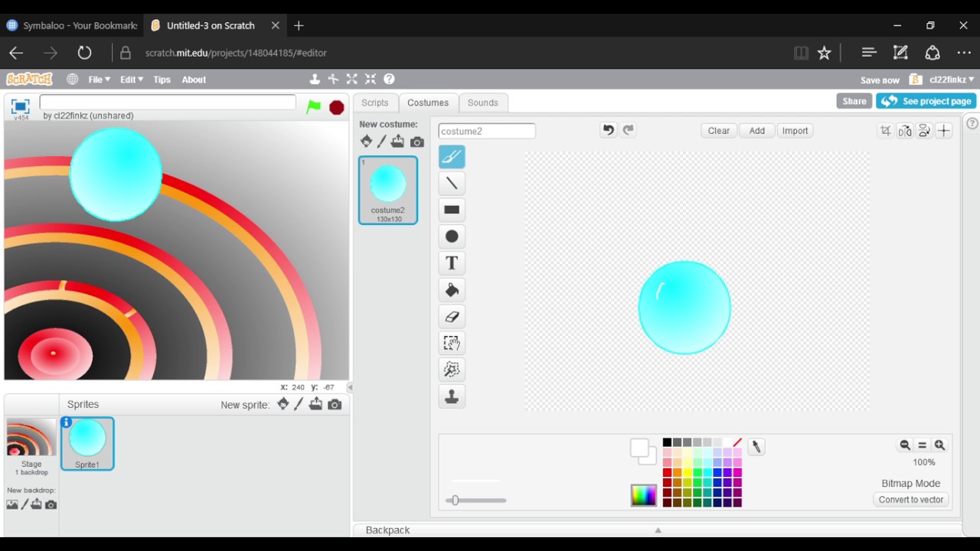
Task: Click the project title input field
Action: (168, 102)
